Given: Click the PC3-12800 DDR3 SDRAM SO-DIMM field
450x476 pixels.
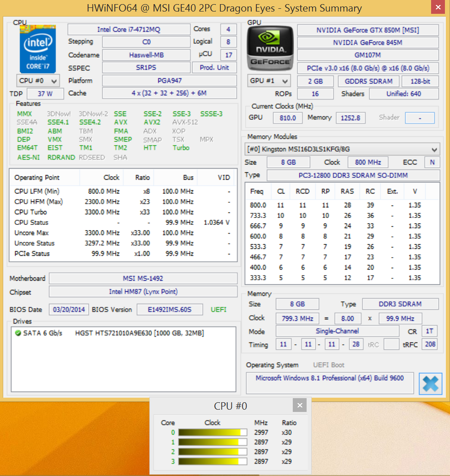Looking at the screenshot, I should 353,175.
